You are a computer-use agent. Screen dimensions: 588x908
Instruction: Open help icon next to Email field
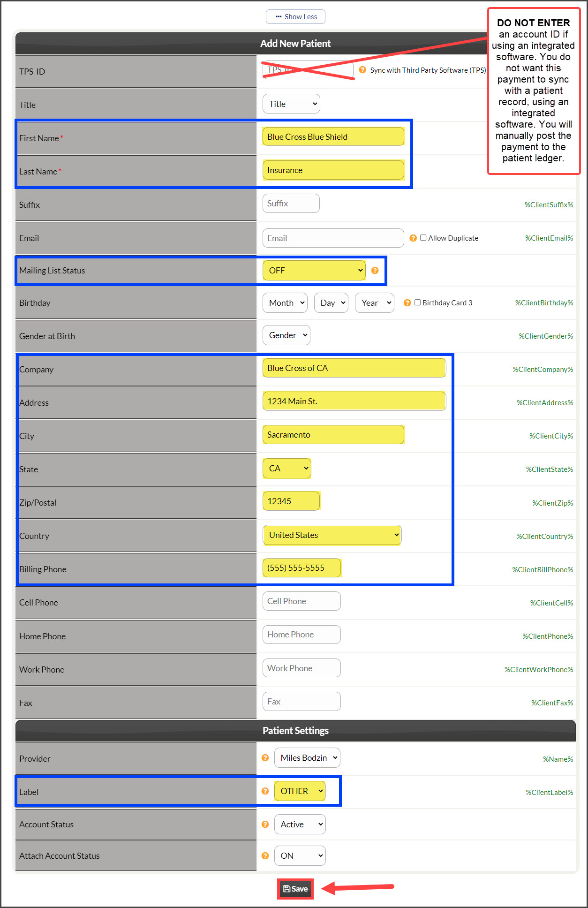(413, 238)
